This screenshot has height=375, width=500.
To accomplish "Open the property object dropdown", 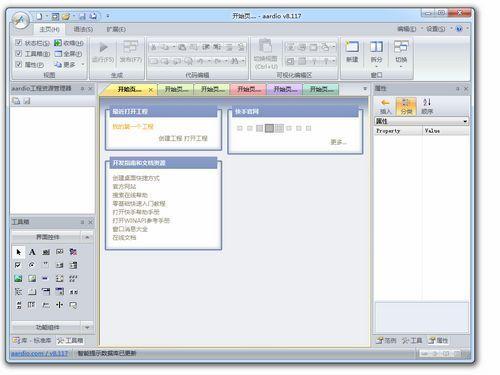I will [x=465, y=121].
